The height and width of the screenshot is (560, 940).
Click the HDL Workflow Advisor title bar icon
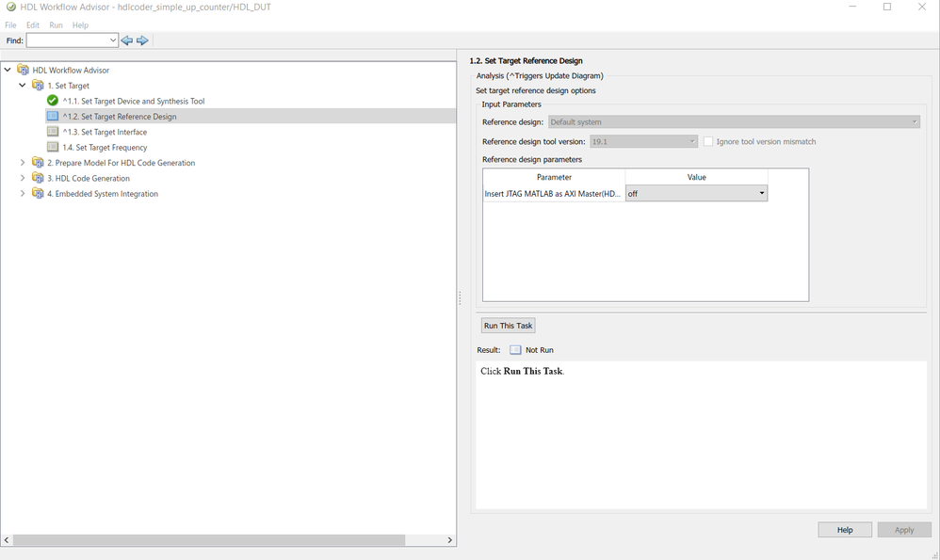pyautogui.click(x=10, y=8)
